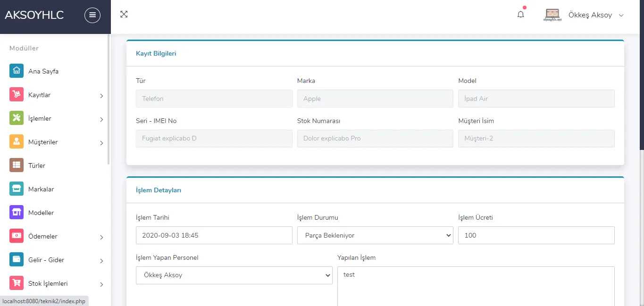Click the Modeller shop icon
Image resolution: width=644 pixels, height=306 pixels.
click(x=17, y=213)
